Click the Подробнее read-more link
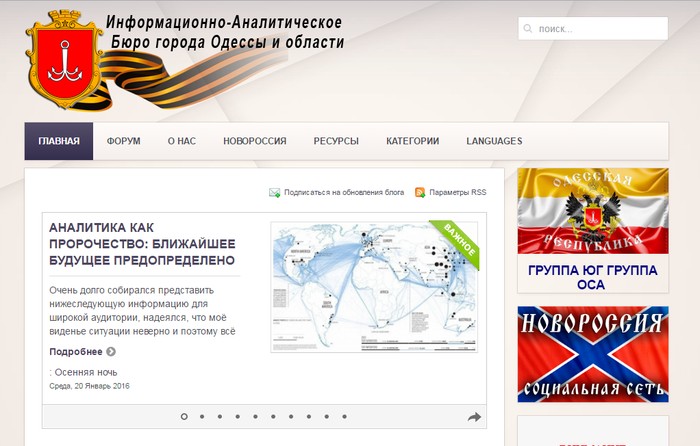 tap(76, 352)
